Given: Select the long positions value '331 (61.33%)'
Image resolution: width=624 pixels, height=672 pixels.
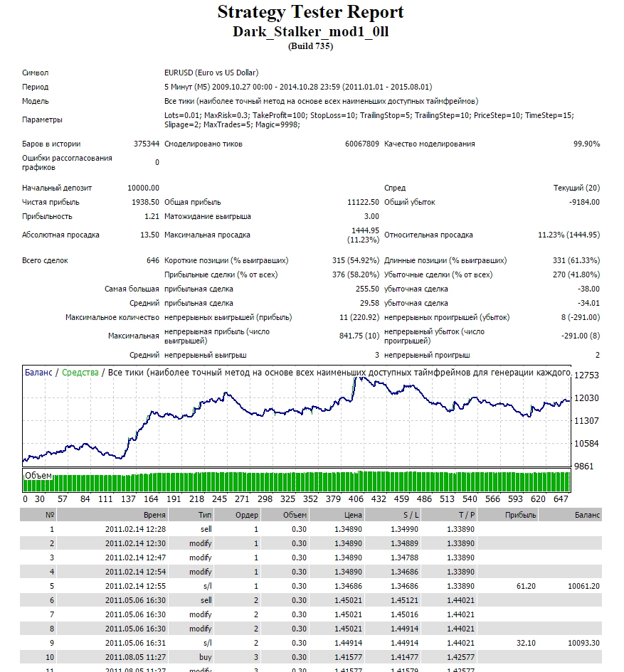Looking at the screenshot, I should [576, 260].
